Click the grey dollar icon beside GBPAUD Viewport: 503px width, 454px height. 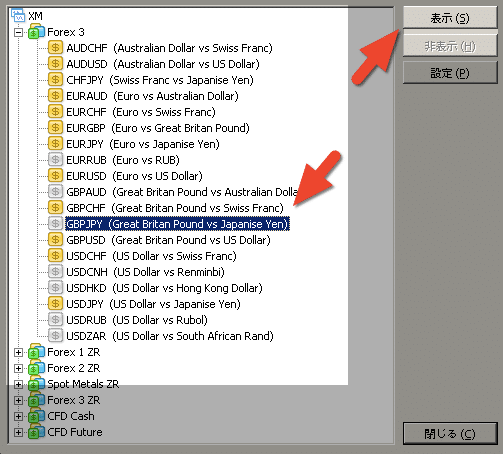(x=55, y=192)
